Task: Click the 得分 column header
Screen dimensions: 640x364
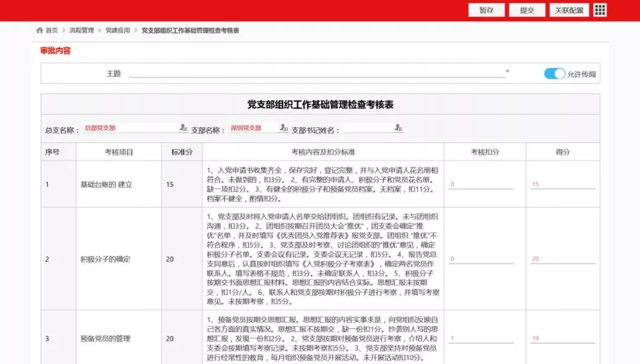Action: click(x=562, y=152)
